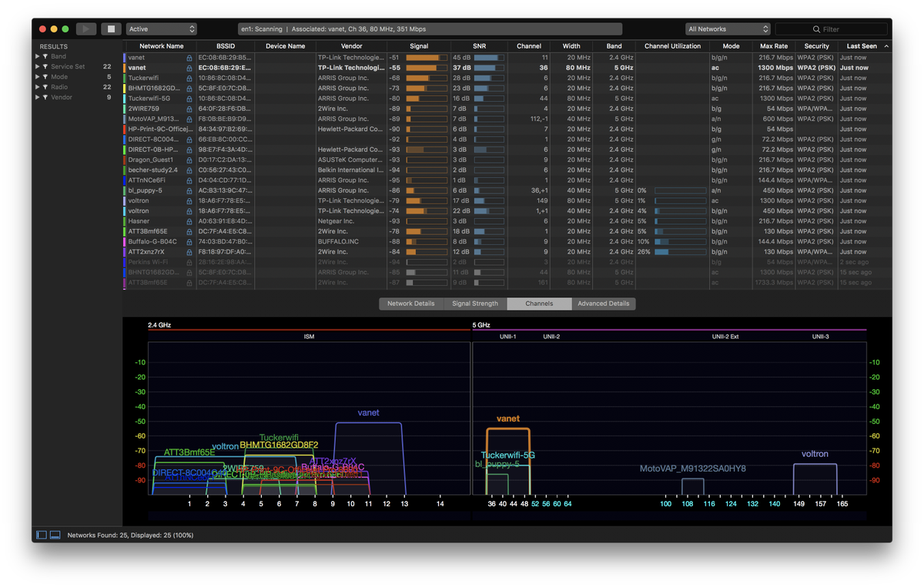
Task: Sort by the BSSID column header
Action: pyautogui.click(x=226, y=46)
